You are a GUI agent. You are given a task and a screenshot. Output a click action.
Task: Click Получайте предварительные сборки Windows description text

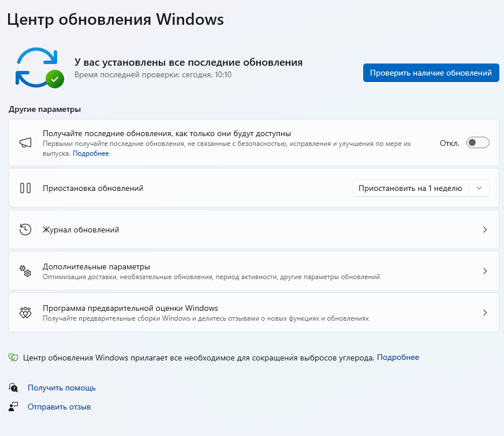click(206, 318)
